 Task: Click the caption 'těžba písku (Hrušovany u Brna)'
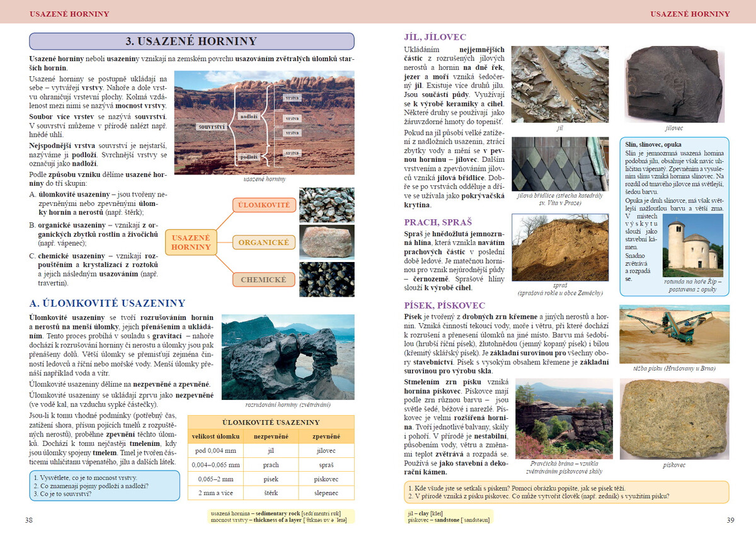coord(673,368)
